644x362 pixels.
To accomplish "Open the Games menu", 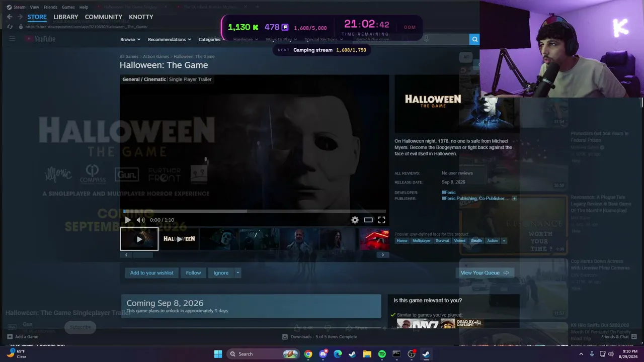I will point(68,7).
